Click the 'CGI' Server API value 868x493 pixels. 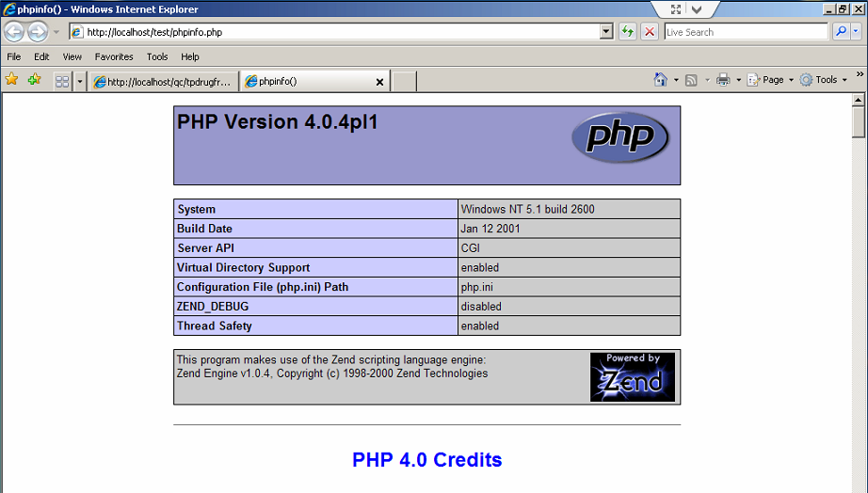pos(471,247)
